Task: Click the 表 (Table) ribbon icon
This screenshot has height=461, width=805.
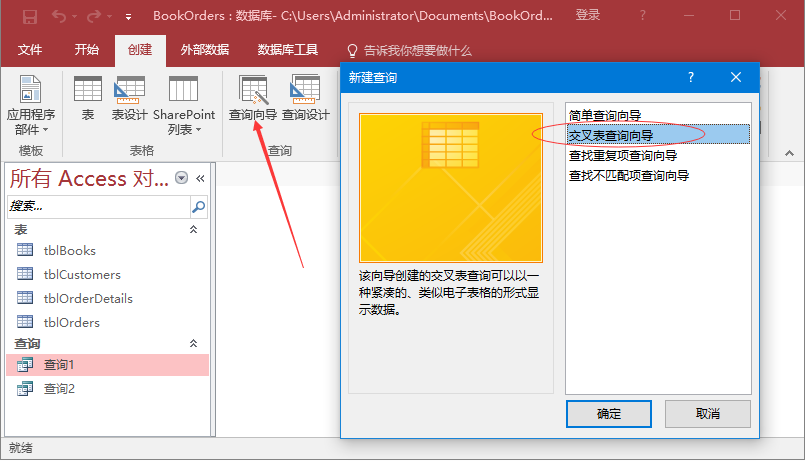Action: [88, 98]
